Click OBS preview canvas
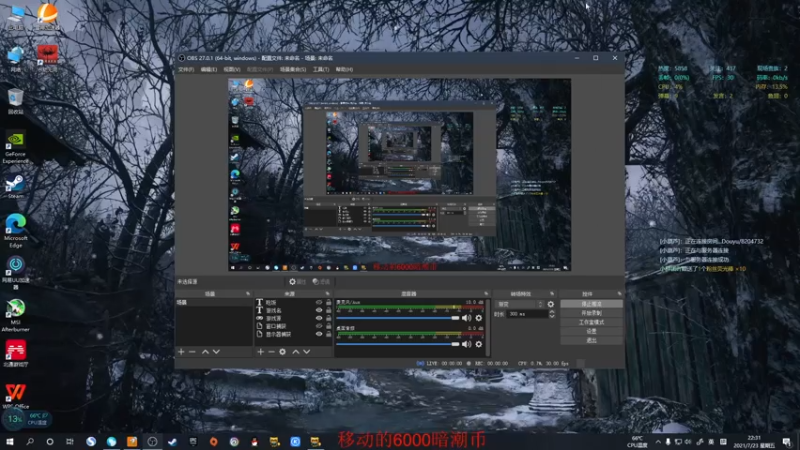 399,175
